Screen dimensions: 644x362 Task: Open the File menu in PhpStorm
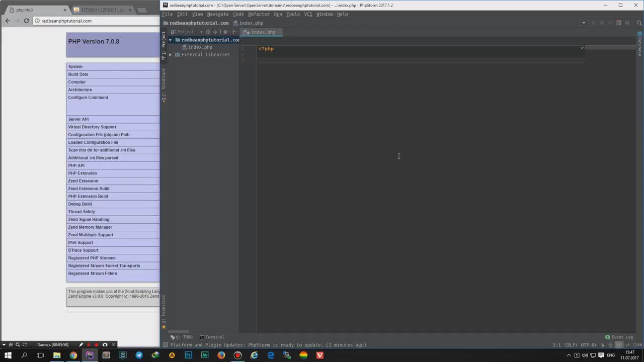[167, 14]
